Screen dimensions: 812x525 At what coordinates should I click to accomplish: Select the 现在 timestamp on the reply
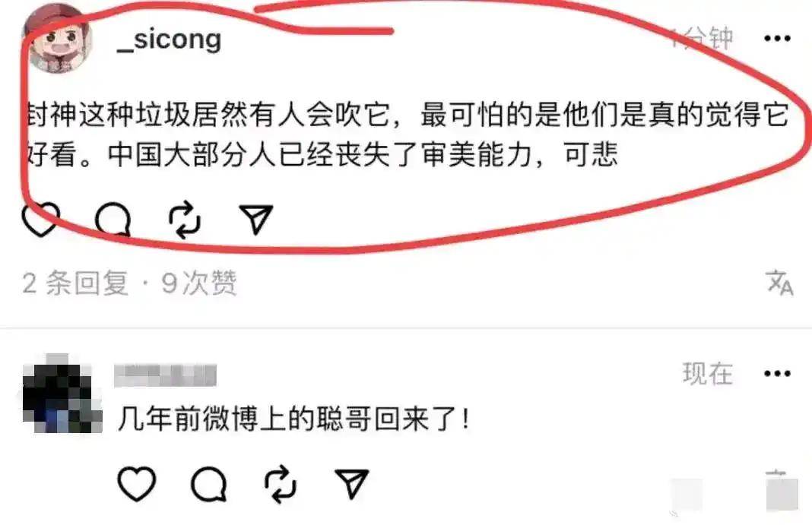[x=707, y=374]
